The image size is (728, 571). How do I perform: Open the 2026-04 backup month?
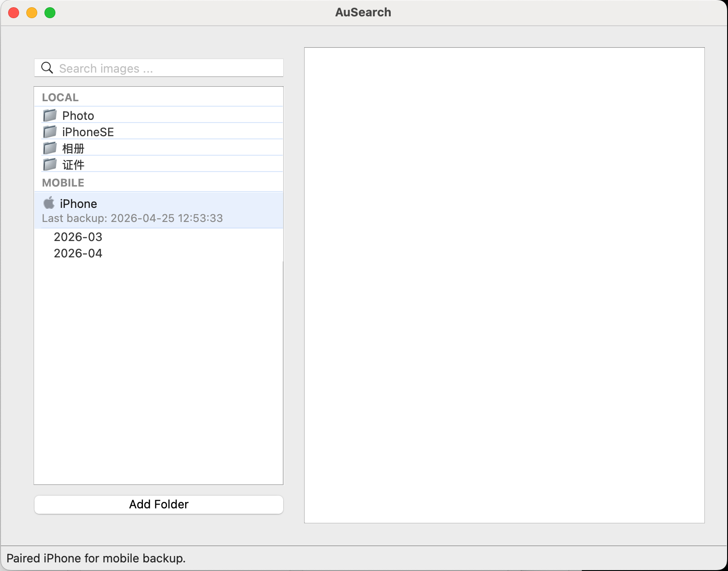point(78,253)
